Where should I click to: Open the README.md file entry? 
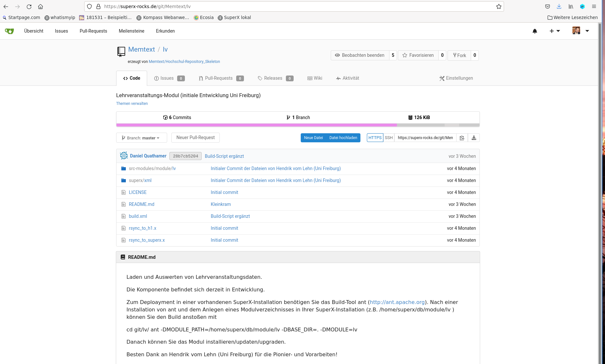[x=142, y=204]
